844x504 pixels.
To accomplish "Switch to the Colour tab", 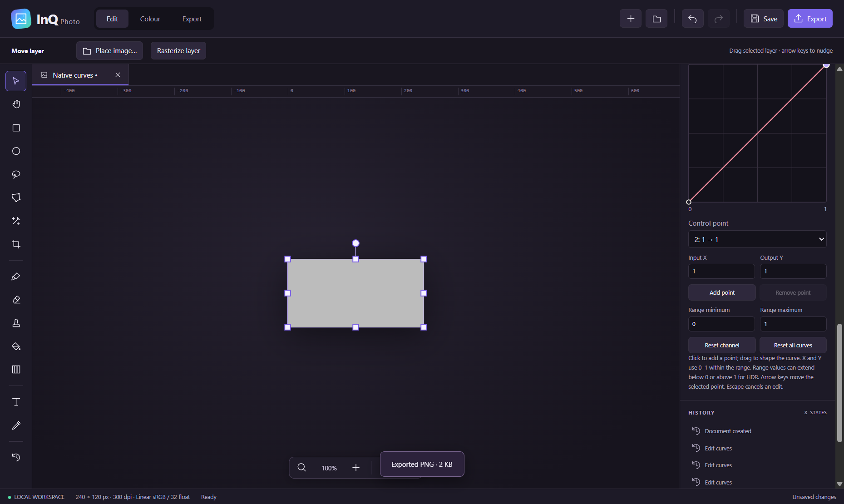I will (150, 19).
